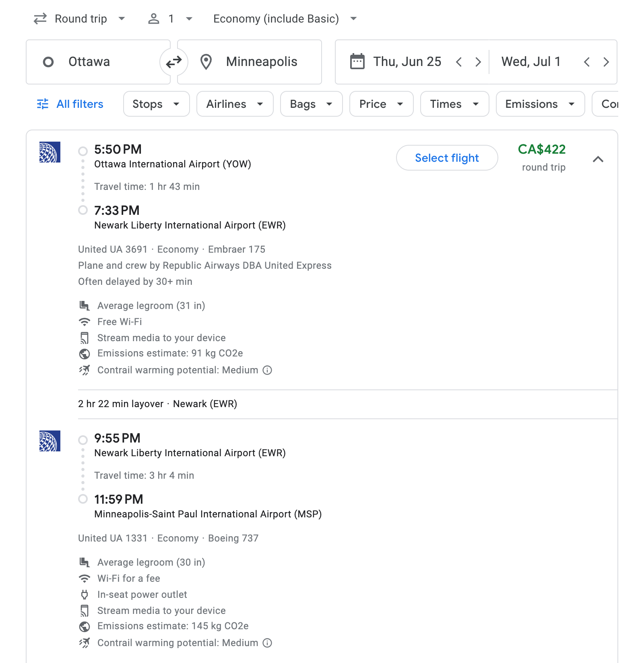This screenshot has width=644, height=663.
Task: Open the Stops filter
Action: click(x=156, y=104)
